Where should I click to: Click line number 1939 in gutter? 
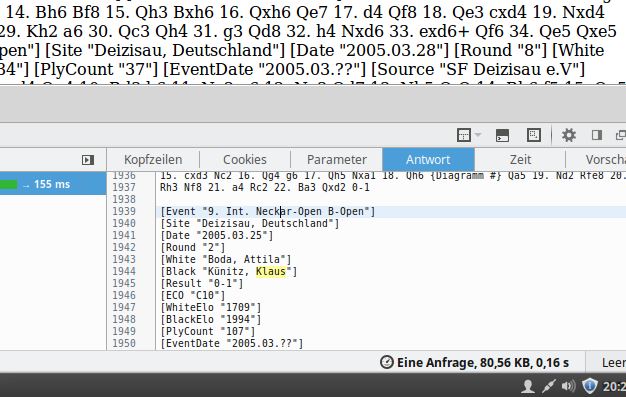pyautogui.click(x=124, y=211)
